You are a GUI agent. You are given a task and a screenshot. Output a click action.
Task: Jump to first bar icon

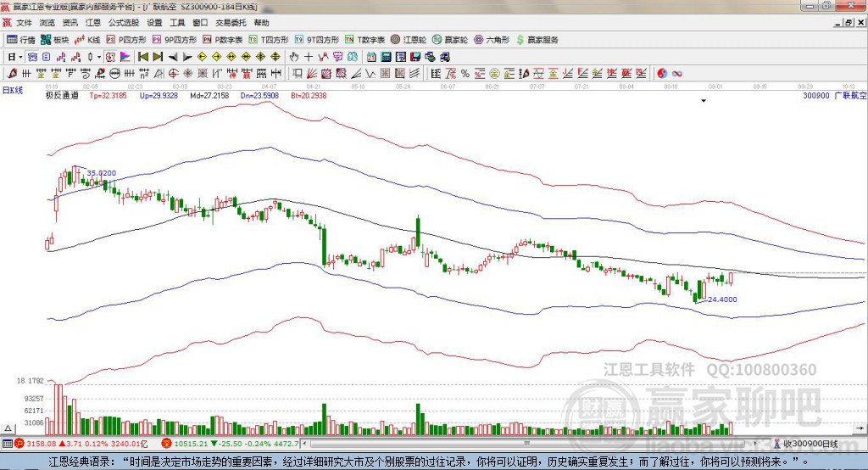[143, 57]
